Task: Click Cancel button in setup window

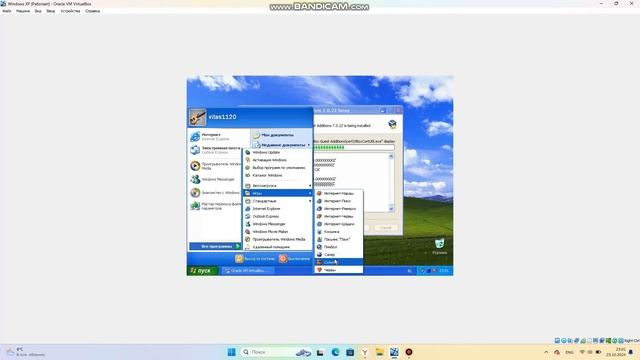Action: [x=386, y=227]
